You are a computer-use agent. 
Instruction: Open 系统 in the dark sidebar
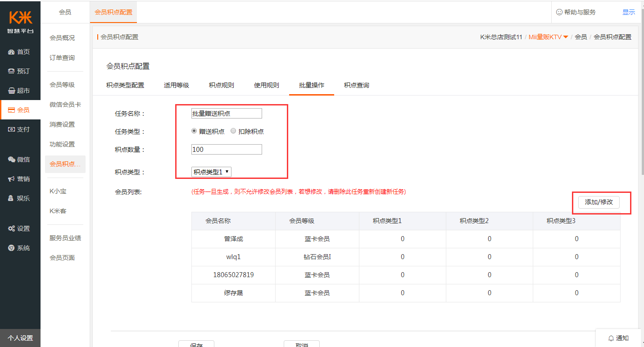pyautogui.click(x=20, y=248)
